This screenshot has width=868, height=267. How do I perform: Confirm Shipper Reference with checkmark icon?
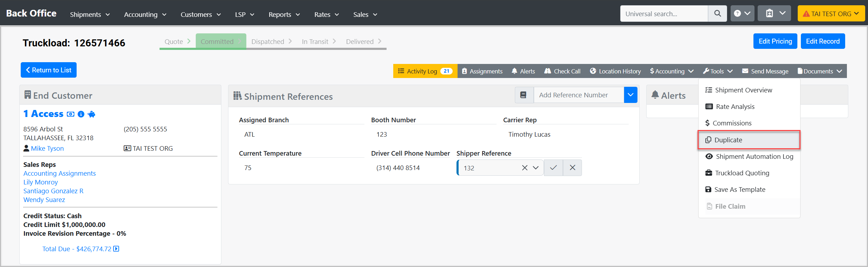[553, 168]
